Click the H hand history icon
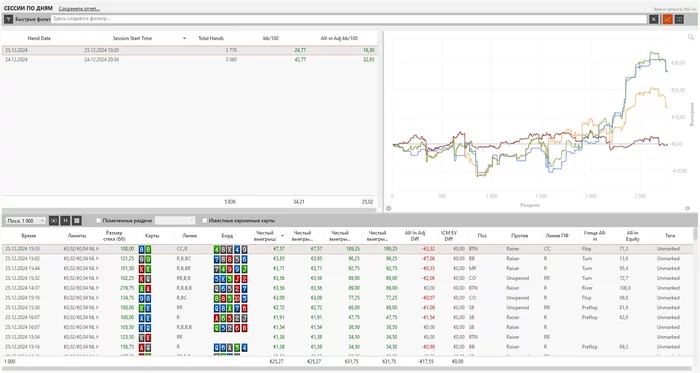 point(65,220)
